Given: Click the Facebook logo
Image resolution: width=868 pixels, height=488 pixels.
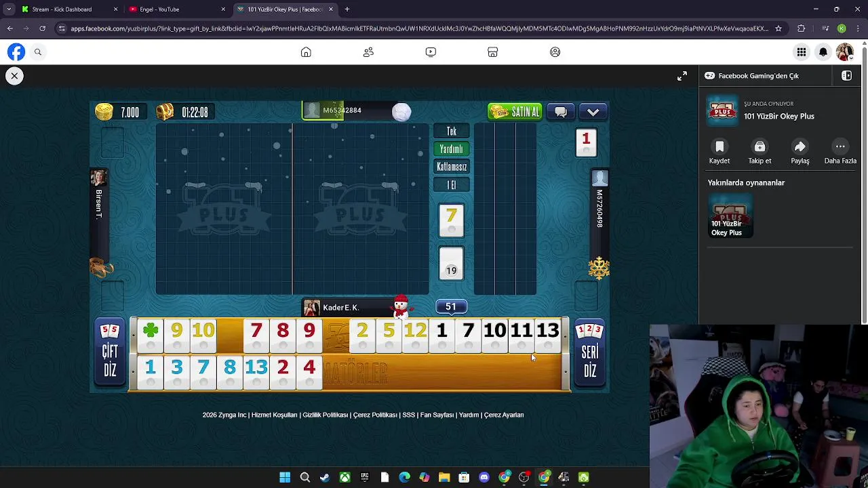Looking at the screenshot, I should (x=16, y=52).
